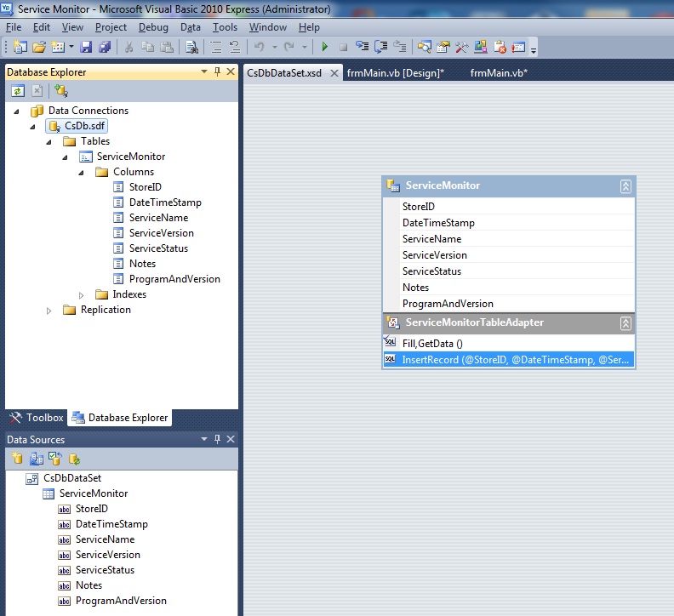Click the Immediate window toolbar icon
This screenshot has width=674, height=616.
pyautogui.click(x=518, y=47)
